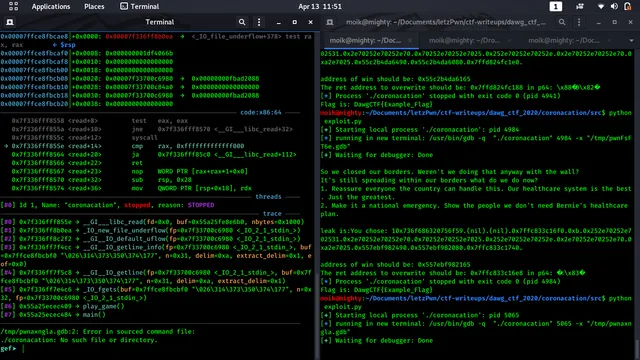Close the moik@mighty: ~/Dro... tab
This screenshot has width=640, height=360.
pyautogui.click(x=509, y=40)
